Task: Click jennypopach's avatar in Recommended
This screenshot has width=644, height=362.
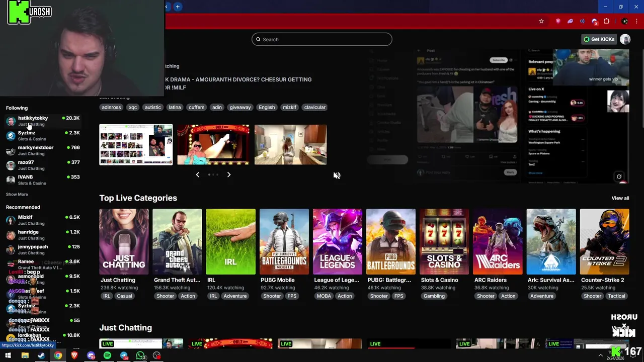Action: coord(11,250)
